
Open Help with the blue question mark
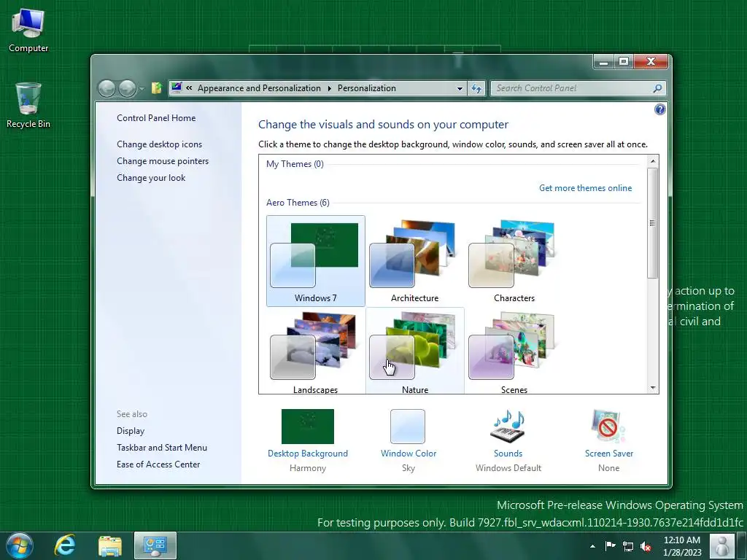point(659,109)
